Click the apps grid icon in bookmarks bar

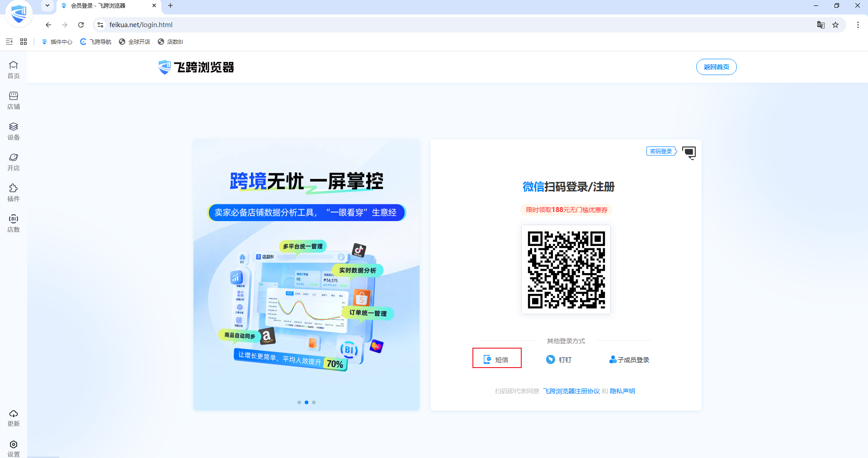[24, 42]
